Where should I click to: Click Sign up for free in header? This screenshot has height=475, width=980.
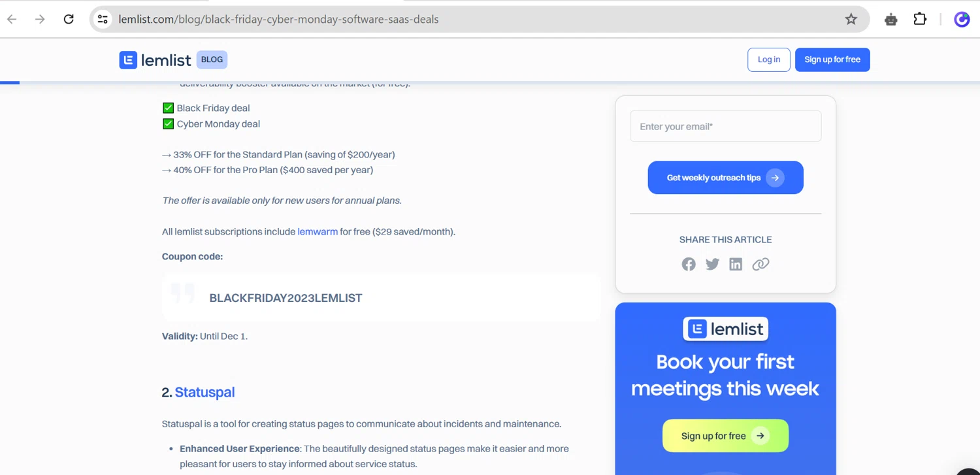[832, 59]
